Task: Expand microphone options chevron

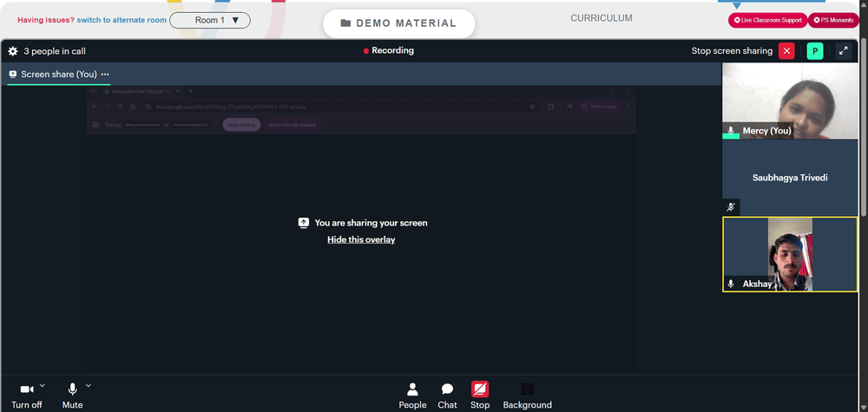Action: click(x=88, y=385)
